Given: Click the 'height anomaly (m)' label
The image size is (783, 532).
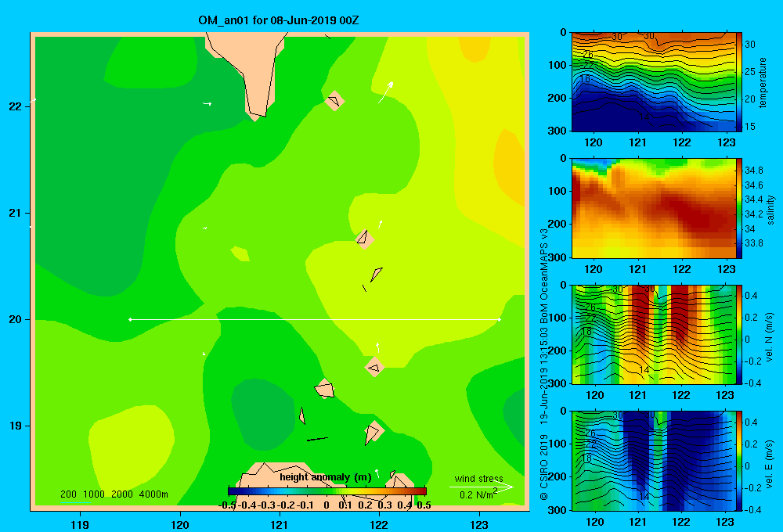Looking at the screenshot, I should pos(326,477).
